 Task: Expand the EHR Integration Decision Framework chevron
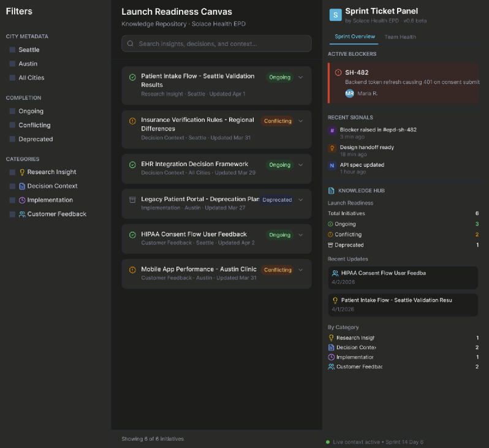coord(301,165)
